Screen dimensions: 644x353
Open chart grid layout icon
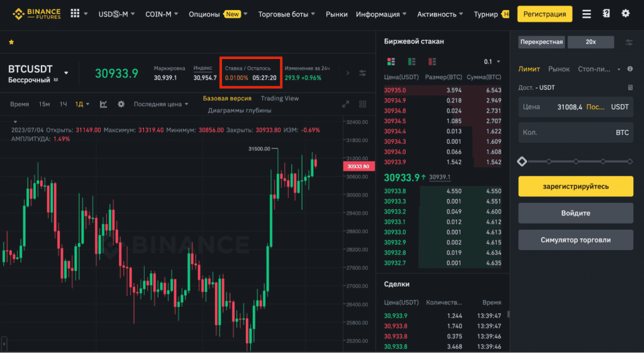click(x=363, y=104)
